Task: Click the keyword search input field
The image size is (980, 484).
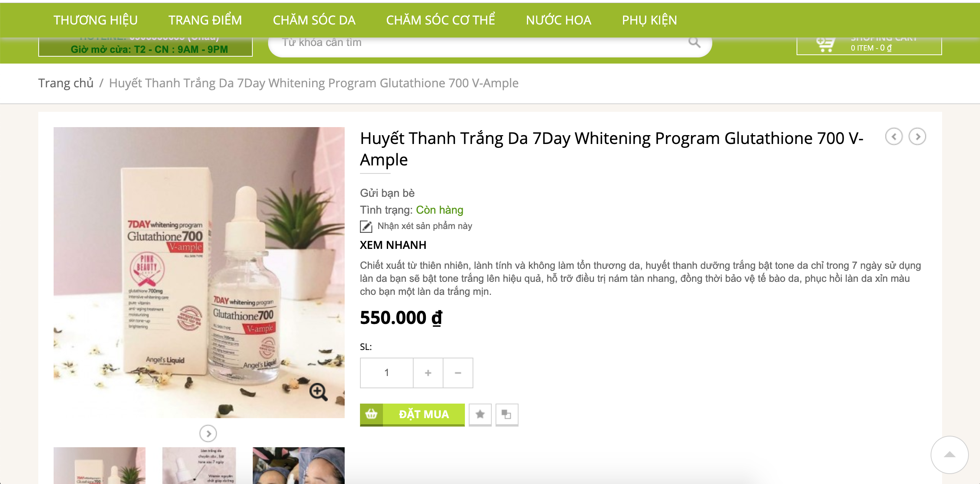Action: (483, 43)
